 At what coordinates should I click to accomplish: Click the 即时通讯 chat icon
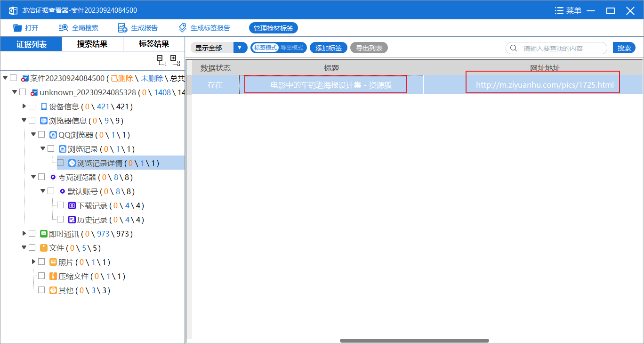coord(44,234)
